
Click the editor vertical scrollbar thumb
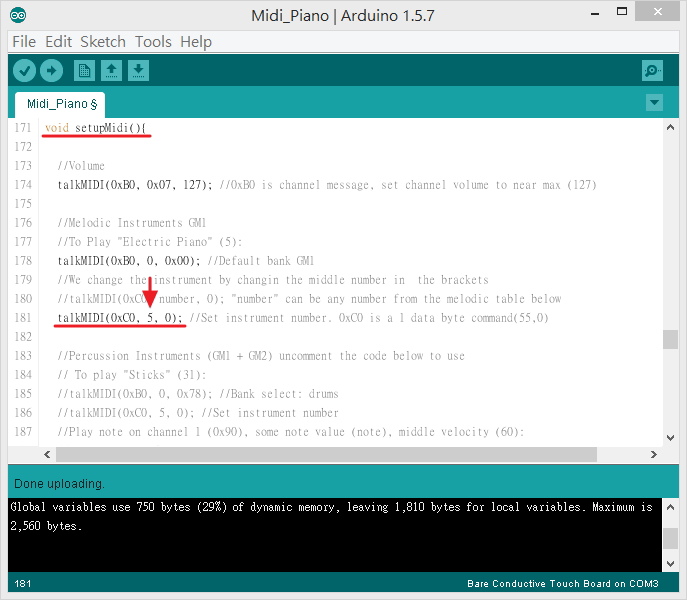point(670,339)
